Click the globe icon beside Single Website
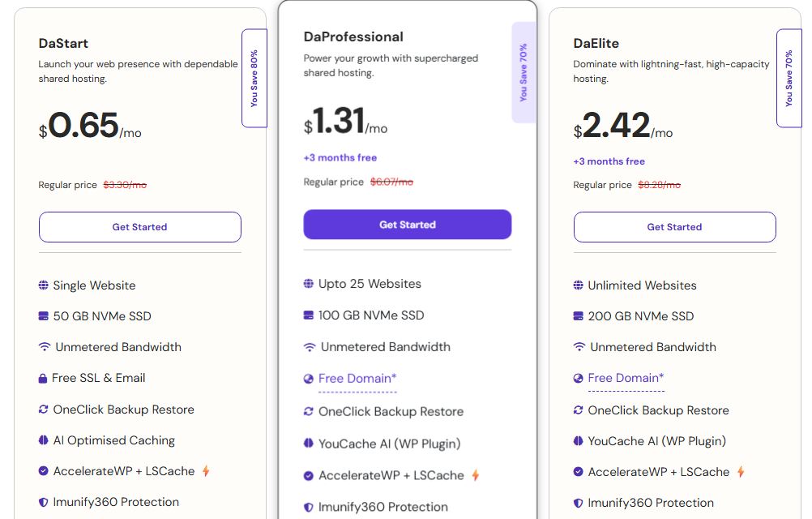The height and width of the screenshot is (519, 812). [x=43, y=285]
